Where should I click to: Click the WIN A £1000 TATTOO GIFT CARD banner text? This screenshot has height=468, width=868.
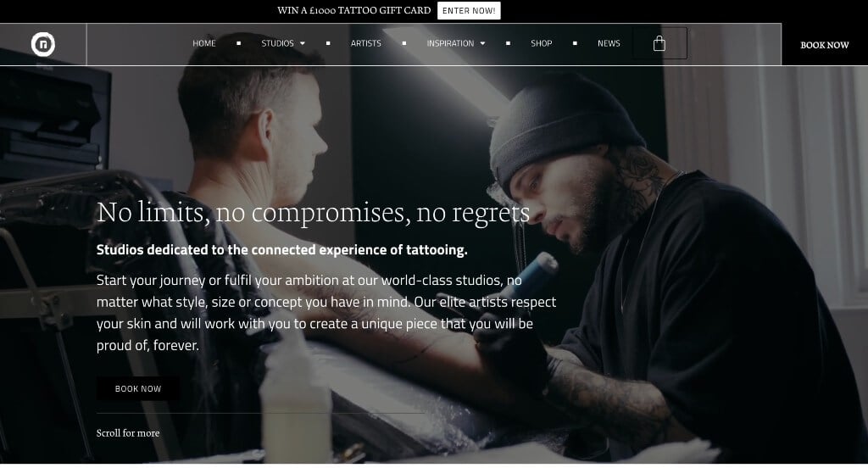point(353,10)
